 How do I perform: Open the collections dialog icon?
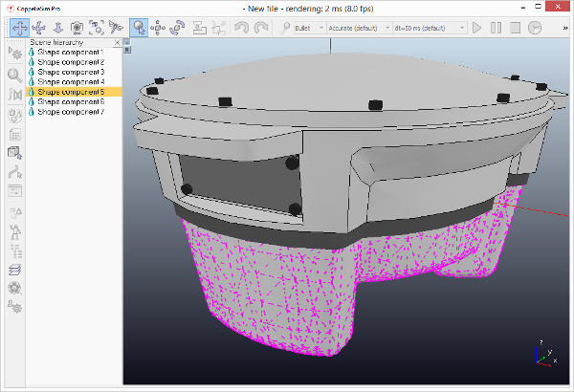pyautogui.click(x=15, y=116)
